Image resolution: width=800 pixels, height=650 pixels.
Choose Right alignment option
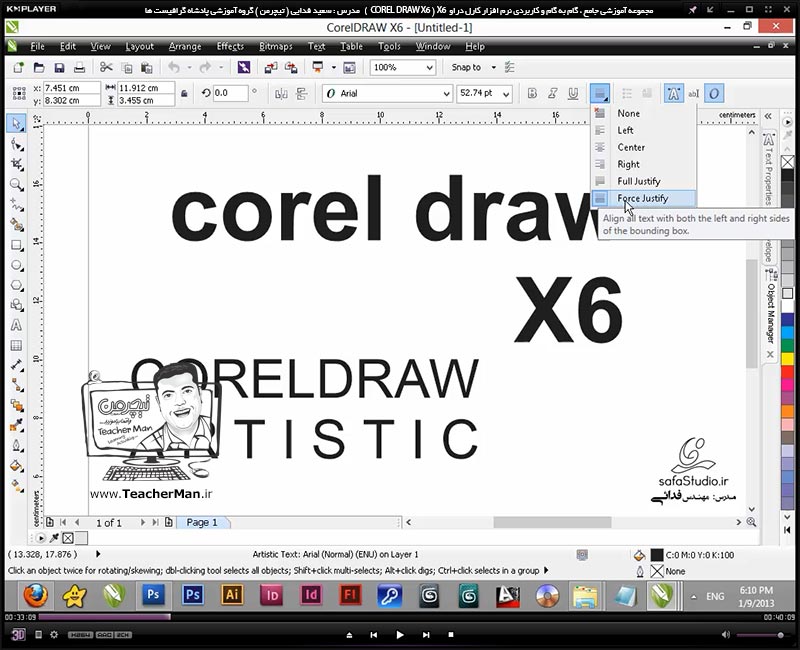643,164
